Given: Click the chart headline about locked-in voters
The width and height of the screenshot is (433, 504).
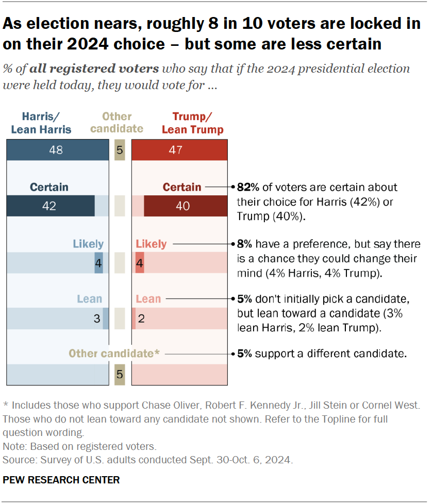Looking at the screenshot, I should point(211,35).
